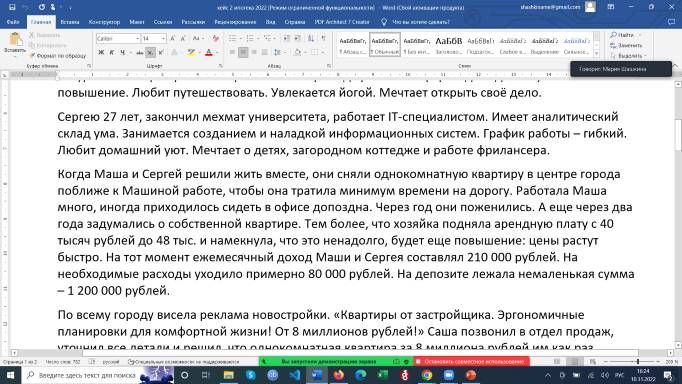Viewport: 682px width, 384px height.
Task: Open Visual Studio Code from the taskbar
Action: click(x=294, y=375)
